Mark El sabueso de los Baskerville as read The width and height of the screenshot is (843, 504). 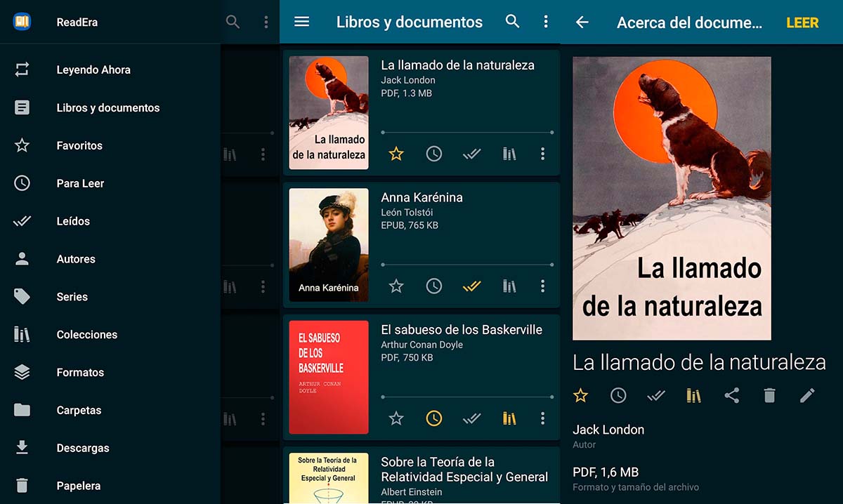pos(471,418)
